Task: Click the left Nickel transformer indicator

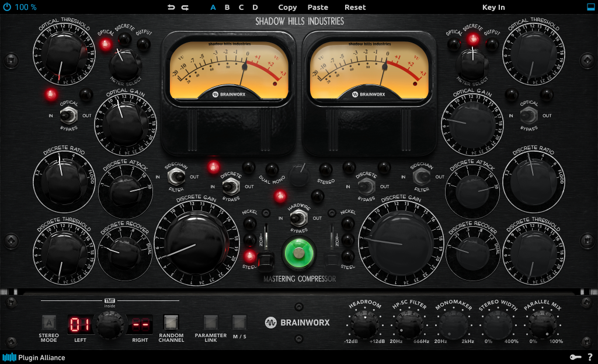Action: point(250,223)
